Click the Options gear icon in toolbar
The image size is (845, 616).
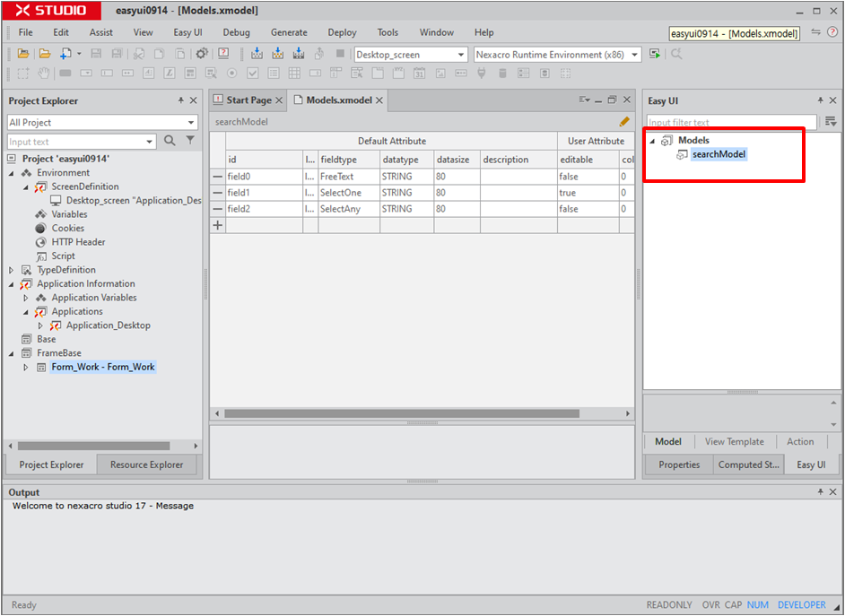coord(202,54)
